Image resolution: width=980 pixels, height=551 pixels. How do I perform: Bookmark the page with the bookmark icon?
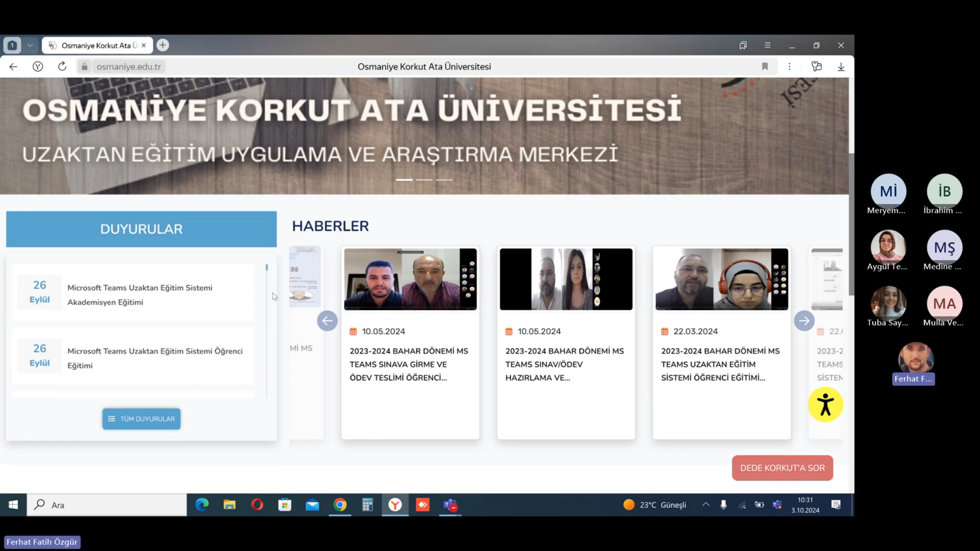click(765, 67)
